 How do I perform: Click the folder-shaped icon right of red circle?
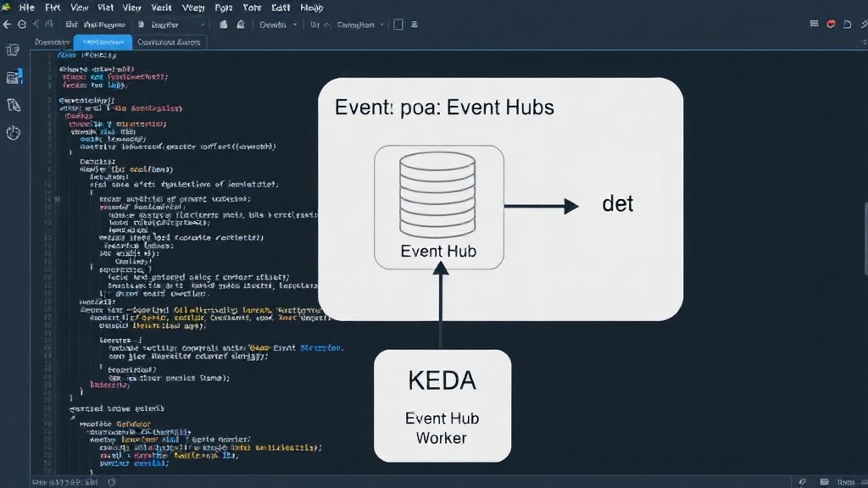847,24
